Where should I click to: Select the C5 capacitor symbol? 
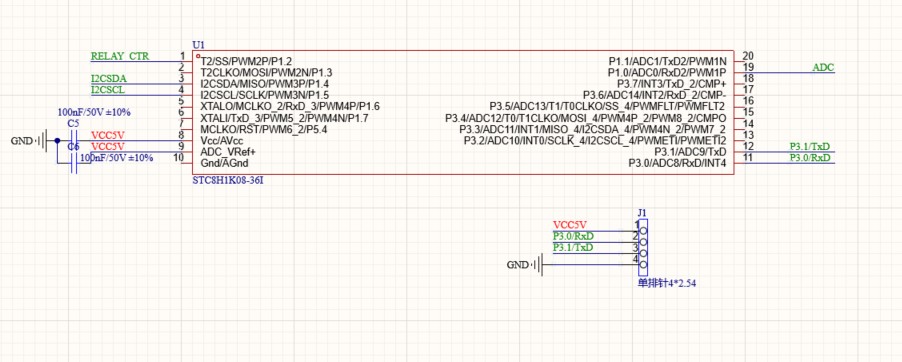coord(74,140)
